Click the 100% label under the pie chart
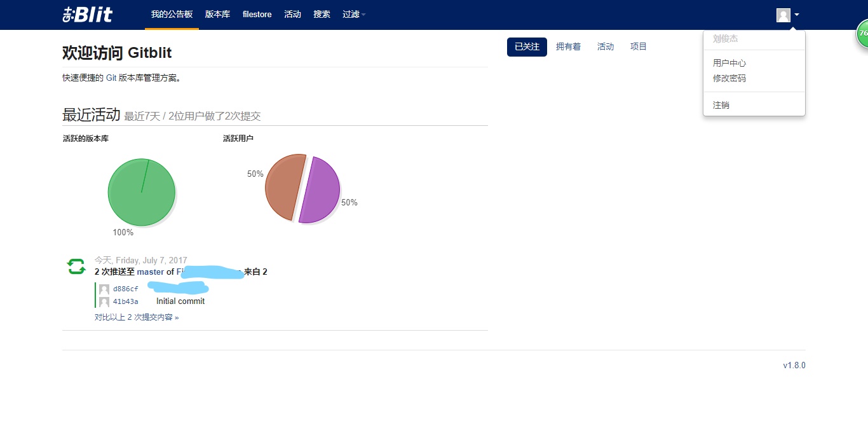 (123, 233)
